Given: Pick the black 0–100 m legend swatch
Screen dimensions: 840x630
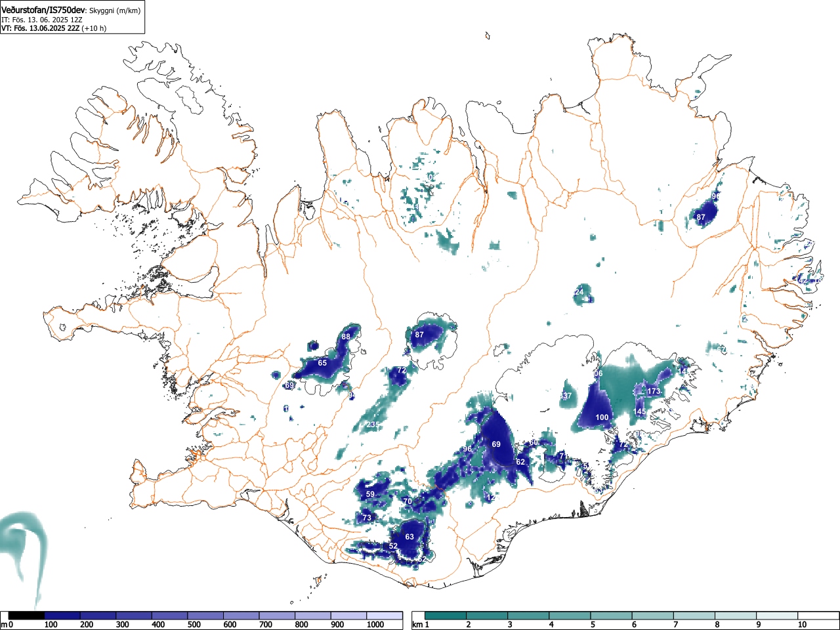Looking at the screenshot, I should coord(27,616).
